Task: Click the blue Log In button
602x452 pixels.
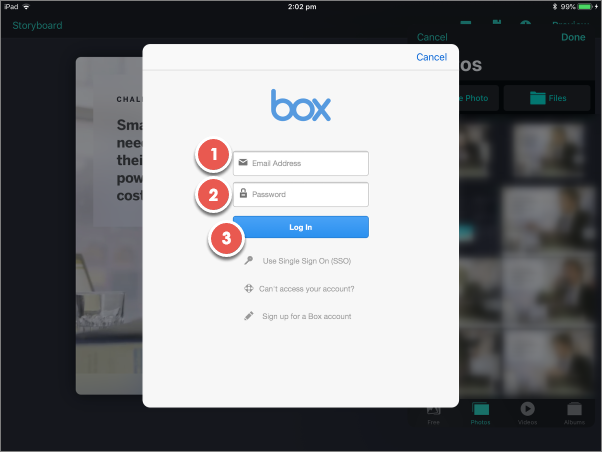Action: (301, 227)
